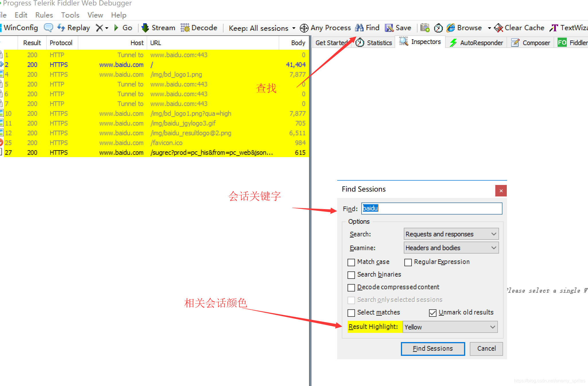Click the Decode toolbar icon
This screenshot has height=386, width=588.
[185, 28]
